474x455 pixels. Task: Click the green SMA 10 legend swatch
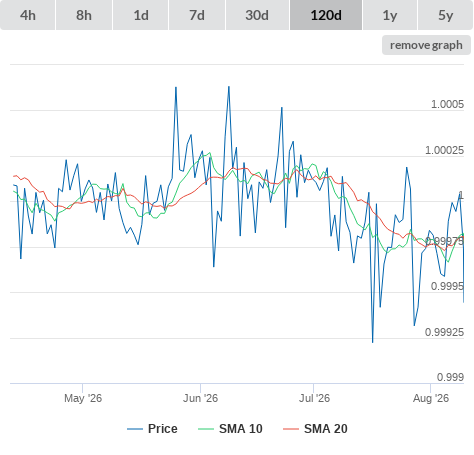[206, 429]
